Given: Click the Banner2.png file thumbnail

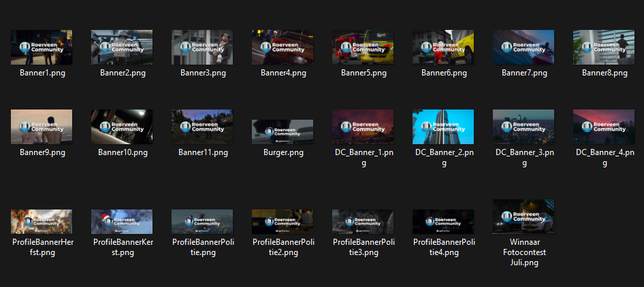Looking at the screenshot, I should (x=122, y=48).
